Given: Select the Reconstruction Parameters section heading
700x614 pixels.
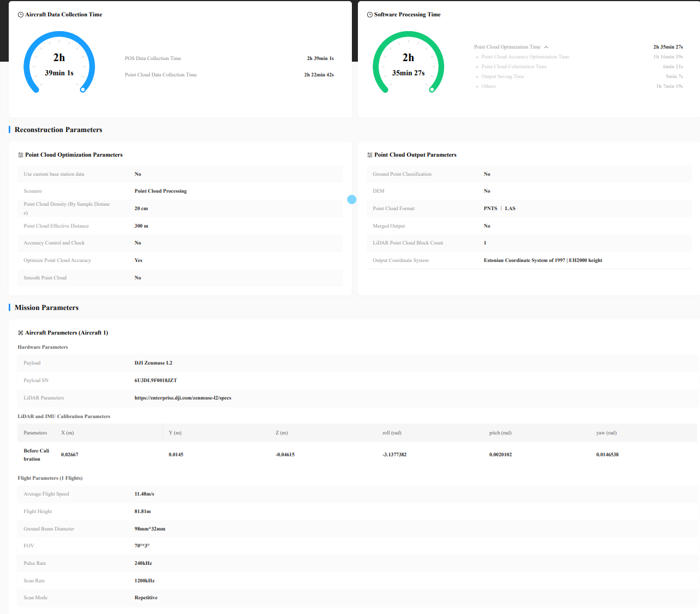Looking at the screenshot, I should click(x=58, y=130).
